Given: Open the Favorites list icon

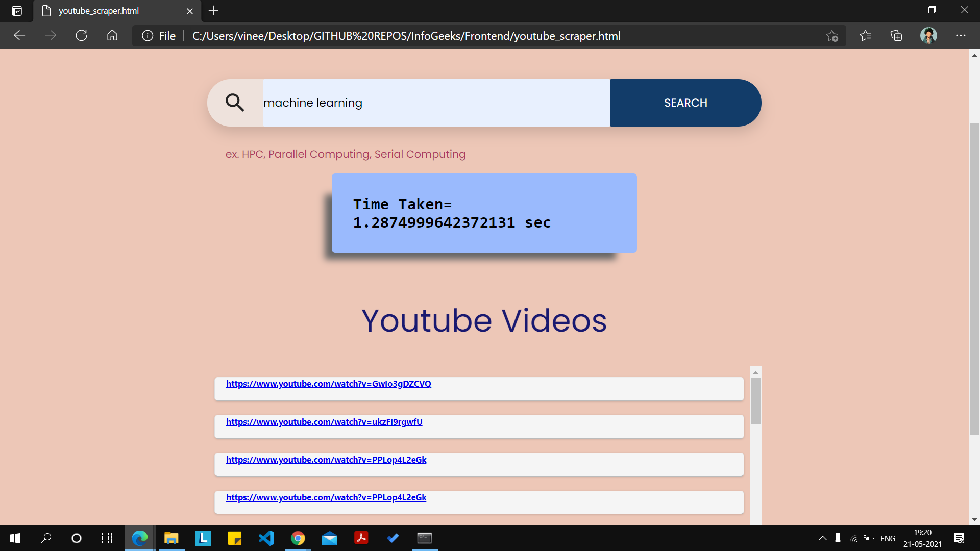Looking at the screenshot, I should (x=865, y=36).
